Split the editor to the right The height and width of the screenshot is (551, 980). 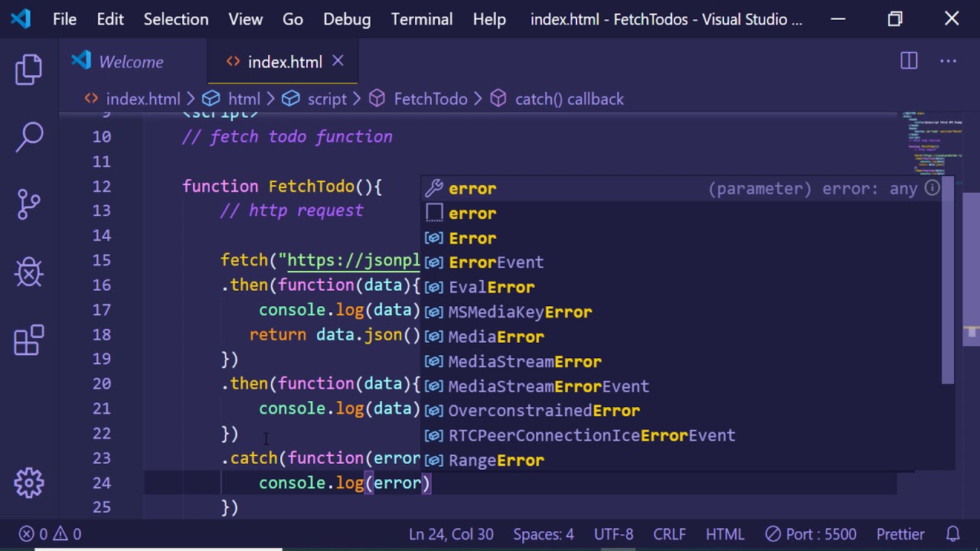pyautogui.click(x=909, y=62)
